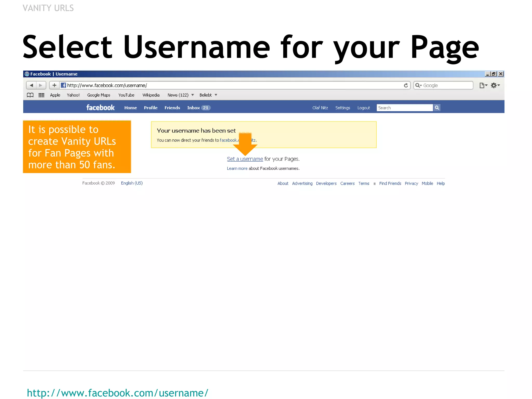Open the Google Maps bookmark
The image size is (532, 399).
99,95
